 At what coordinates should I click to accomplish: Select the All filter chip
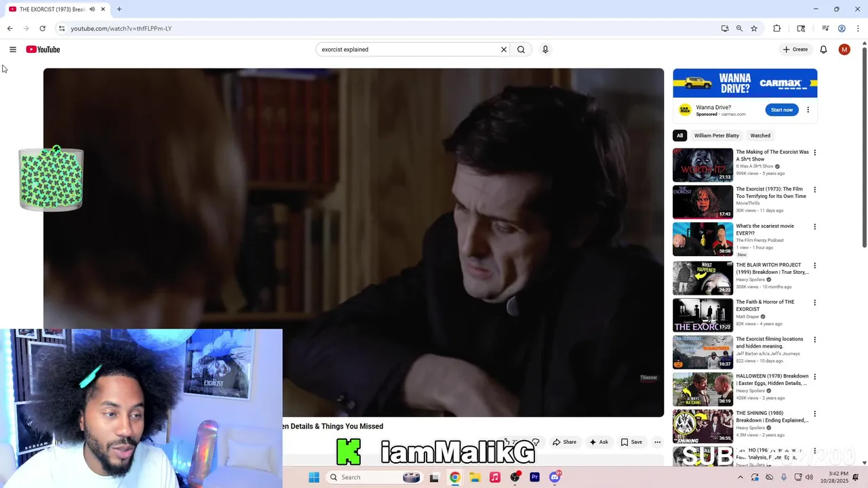click(x=679, y=136)
